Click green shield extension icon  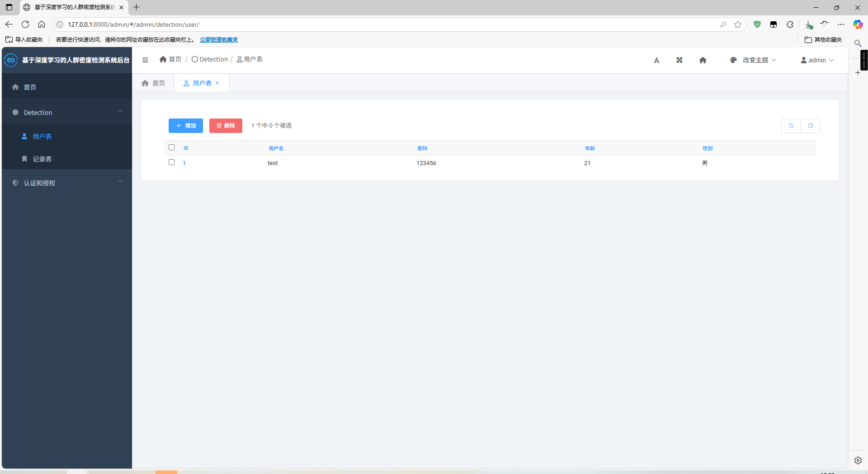click(757, 24)
